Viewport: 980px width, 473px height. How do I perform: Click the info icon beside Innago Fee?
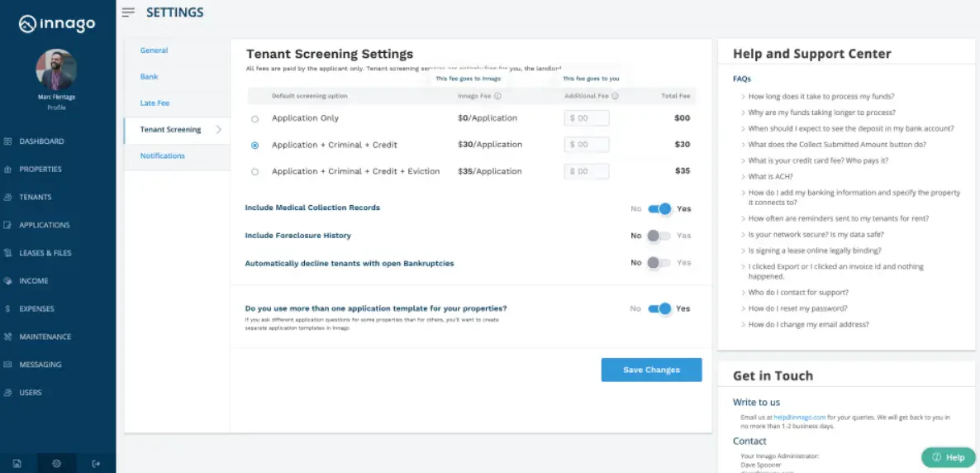point(498,97)
